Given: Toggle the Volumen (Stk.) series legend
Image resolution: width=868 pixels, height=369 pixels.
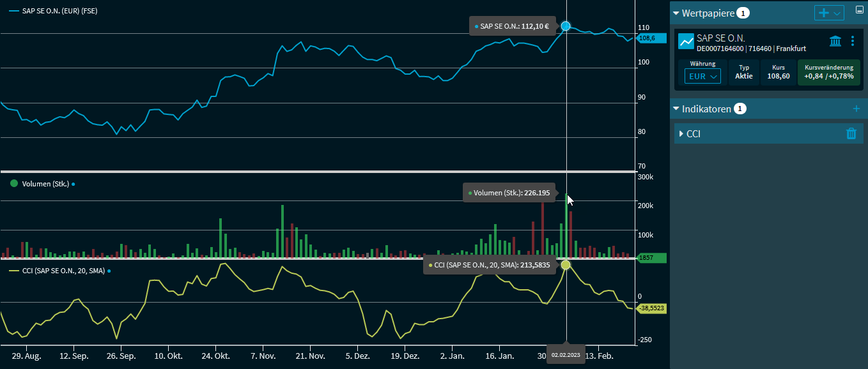Looking at the screenshot, I should tap(45, 184).
